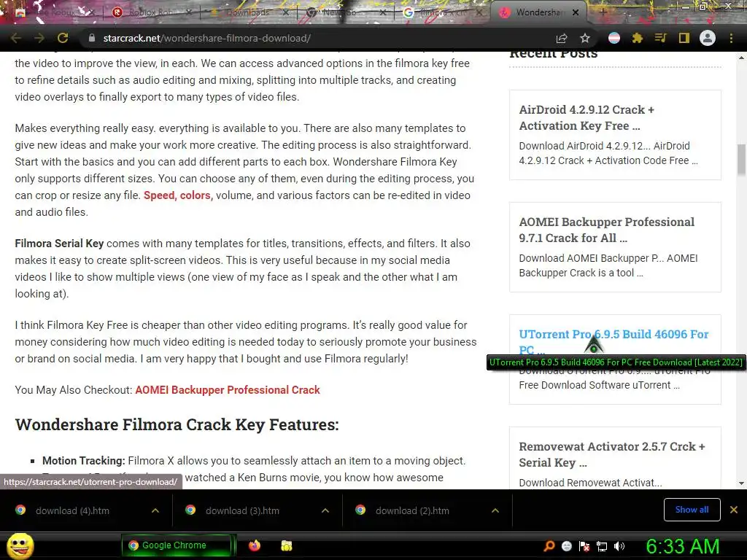The image size is (747, 560).
Task: Click Show all downloads button
Action: pyautogui.click(x=692, y=510)
